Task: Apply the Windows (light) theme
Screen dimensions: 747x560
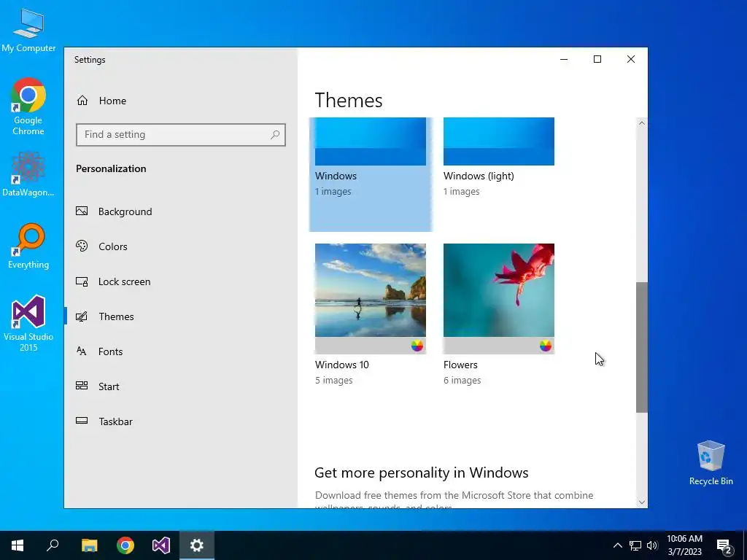Action: pos(499,157)
